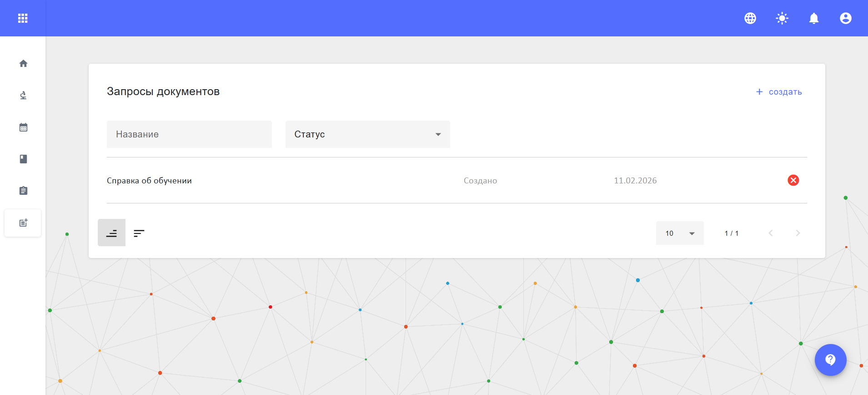Image resolution: width=868 pixels, height=395 pixels.
Task: Open 'Справка об обучении' request row
Action: pos(150,181)
